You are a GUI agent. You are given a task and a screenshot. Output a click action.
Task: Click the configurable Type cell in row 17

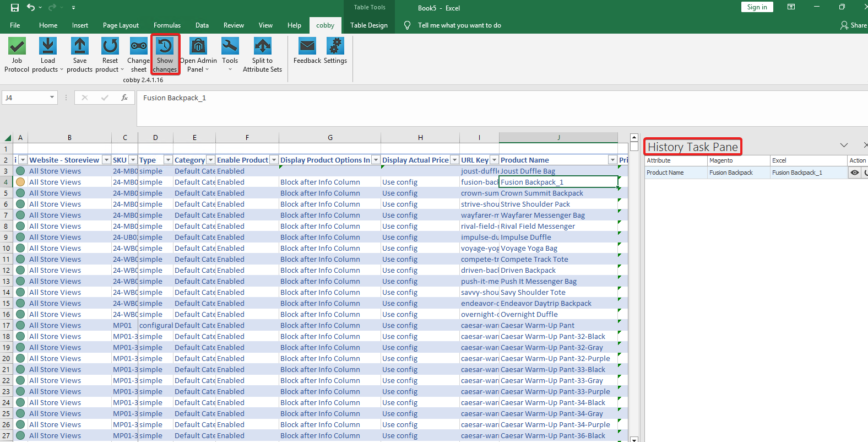tap(155, 325)
